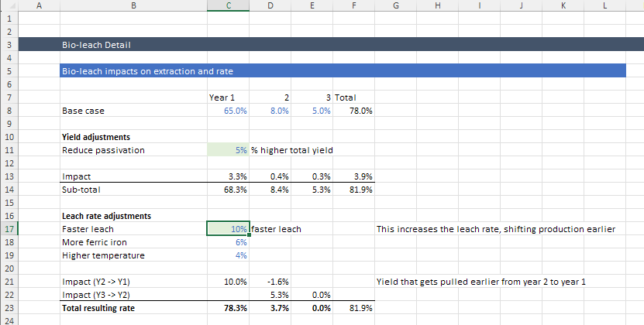The height and width of the screenshot is (325, 644).
Task: Select the Sub-total 81.9% cell
Action: point(354,190)
